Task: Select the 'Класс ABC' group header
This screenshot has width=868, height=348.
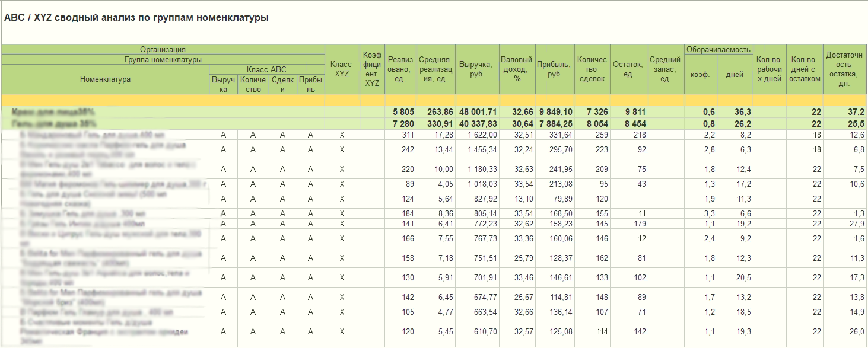Action: coord(267,69)
